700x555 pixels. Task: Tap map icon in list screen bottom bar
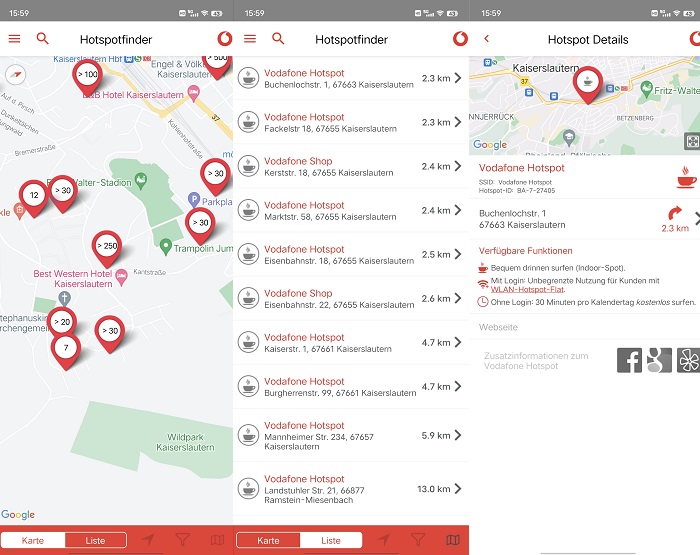pos(453,540)
